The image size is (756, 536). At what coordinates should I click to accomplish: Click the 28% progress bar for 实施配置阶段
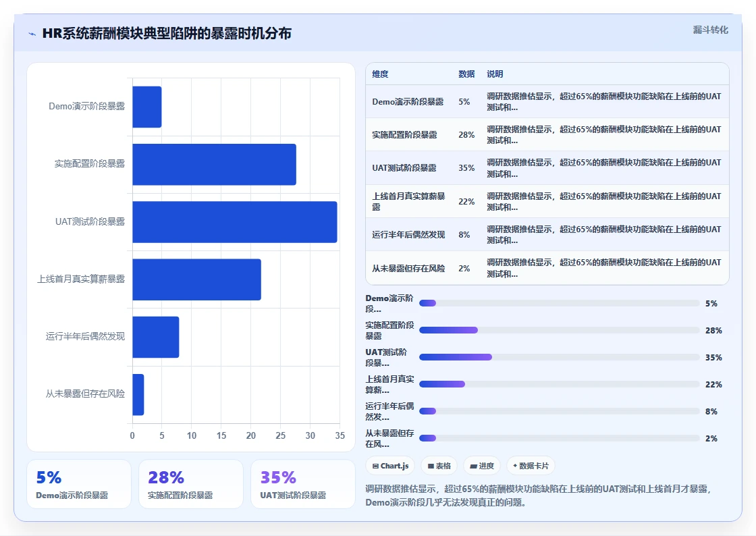[560, 330]
